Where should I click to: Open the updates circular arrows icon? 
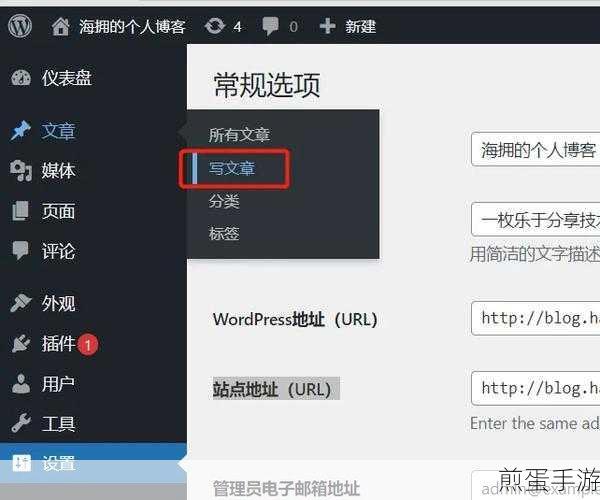[215, 26]
